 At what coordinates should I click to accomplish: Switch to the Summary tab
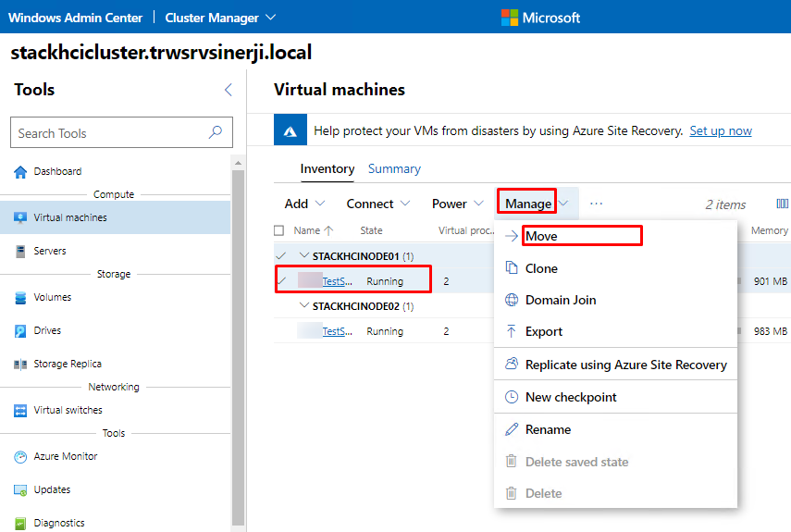394,169
